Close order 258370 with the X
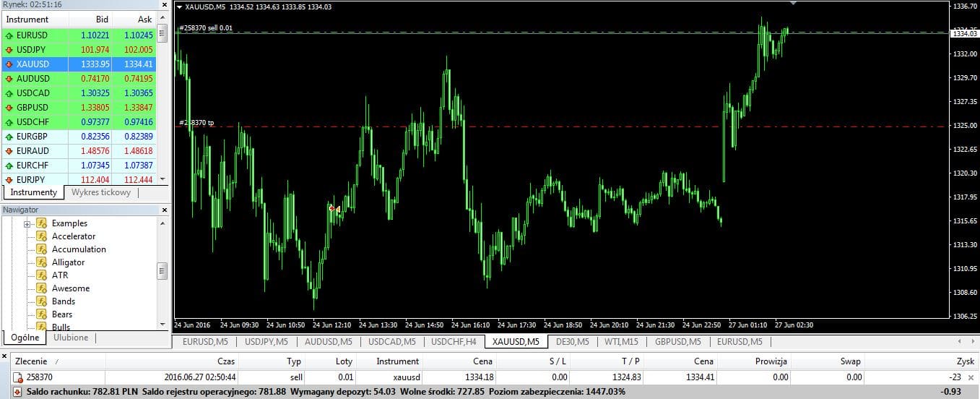980x399 pixels. [x=970, y=377]
